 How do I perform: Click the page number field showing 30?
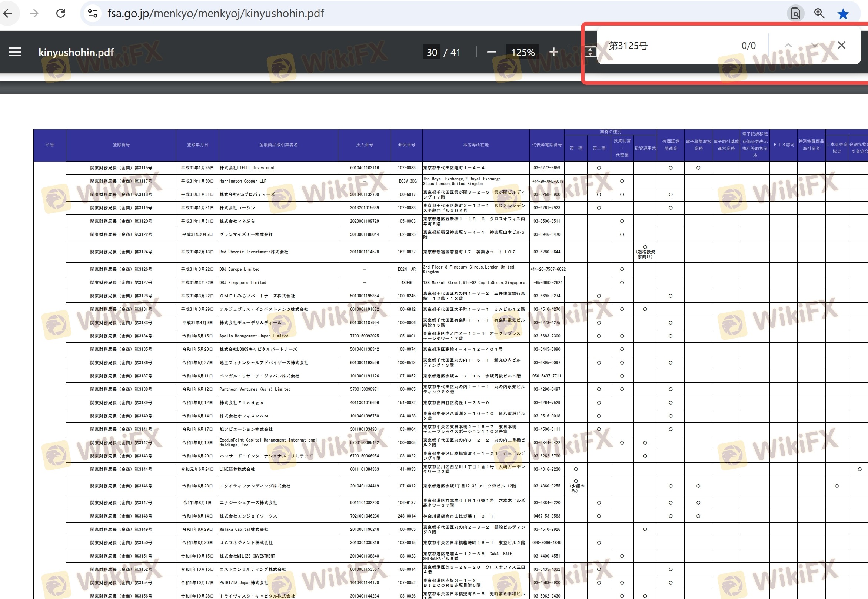432,52
